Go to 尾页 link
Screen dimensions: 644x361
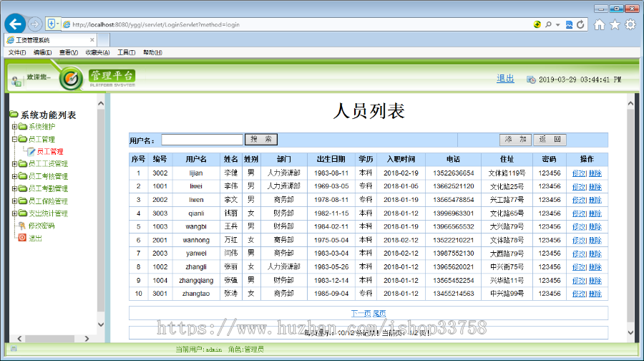(x=379, y=313)
